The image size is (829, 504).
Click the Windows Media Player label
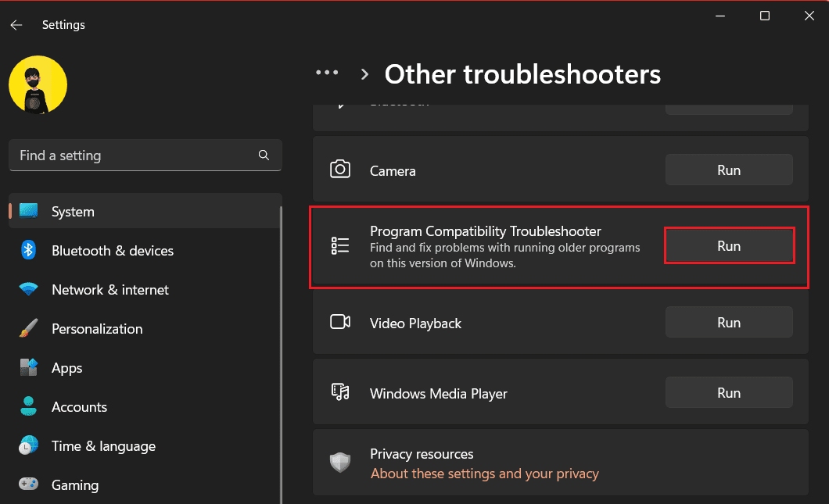coord(438,394)
